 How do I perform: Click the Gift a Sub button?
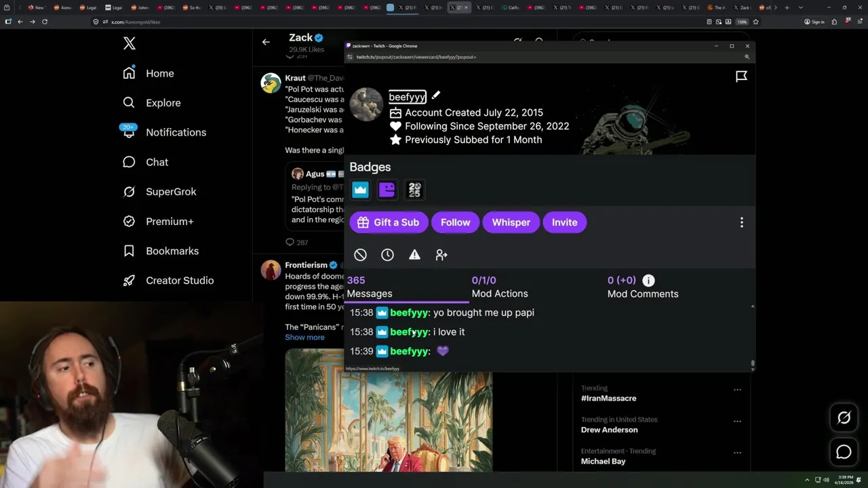[x=389, y=222]
